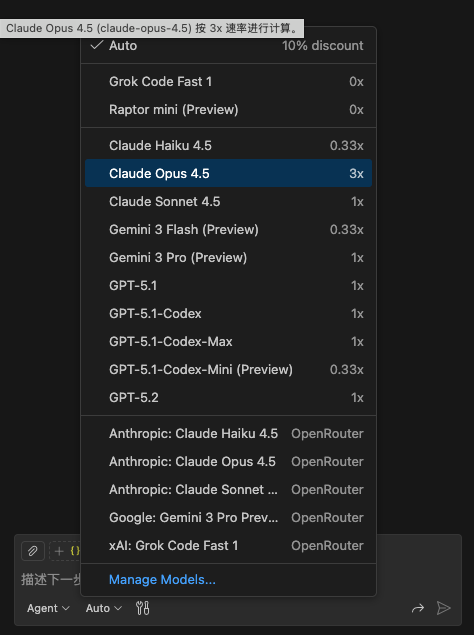Screen dimensions: 474x635
Task: Select GPT-5.2 model entry
Action: click(228, 397)
